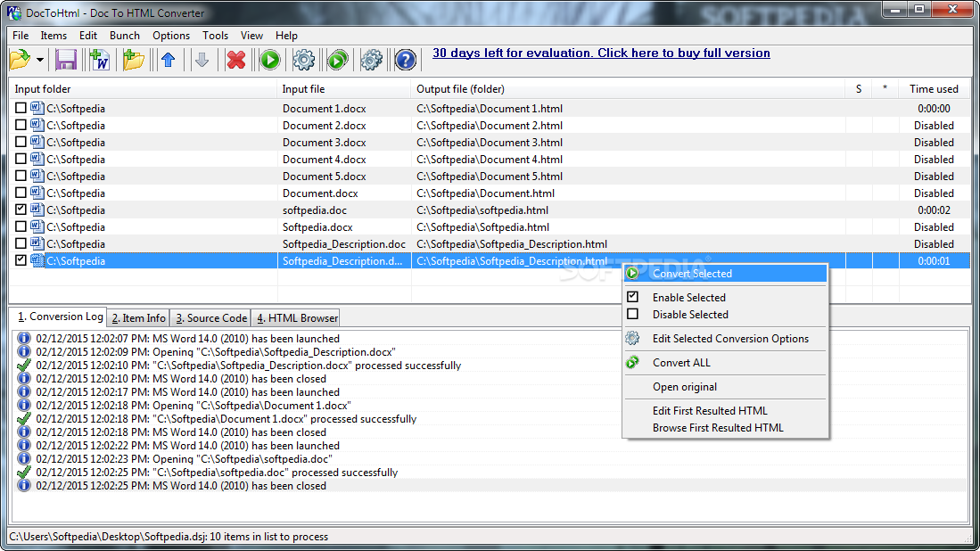The image size is (980, 551).
Task: Click the Input file column header
Action: pos(343,89)
